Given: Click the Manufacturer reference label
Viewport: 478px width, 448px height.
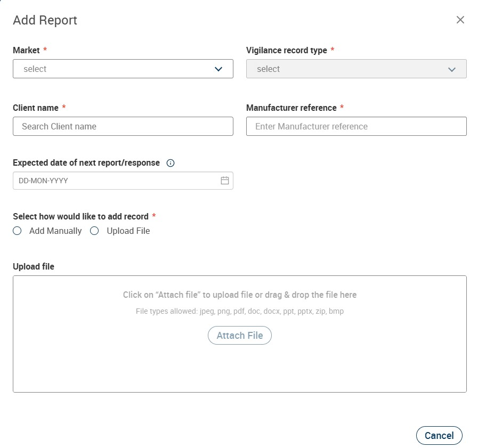Looking at the screenshot, I should 291,108.
